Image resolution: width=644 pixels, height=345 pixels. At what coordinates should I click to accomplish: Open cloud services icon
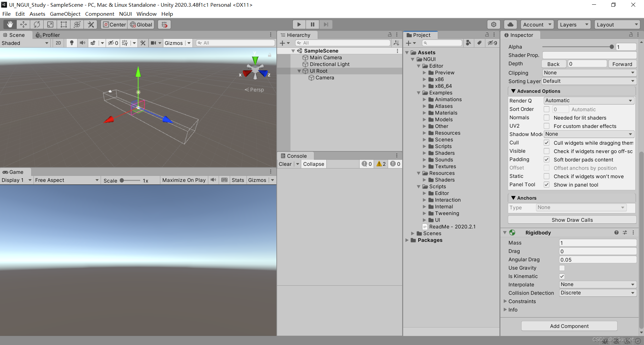pos(510,24)
